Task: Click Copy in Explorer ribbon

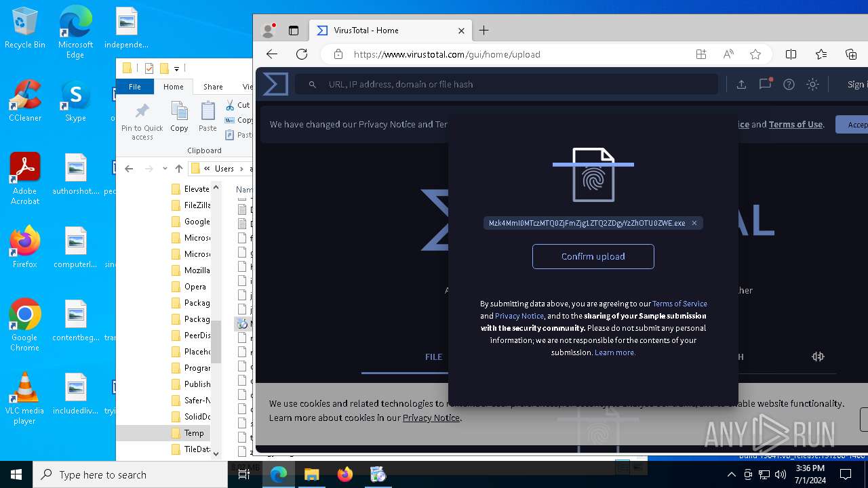Action: click(x=179, y=117)
